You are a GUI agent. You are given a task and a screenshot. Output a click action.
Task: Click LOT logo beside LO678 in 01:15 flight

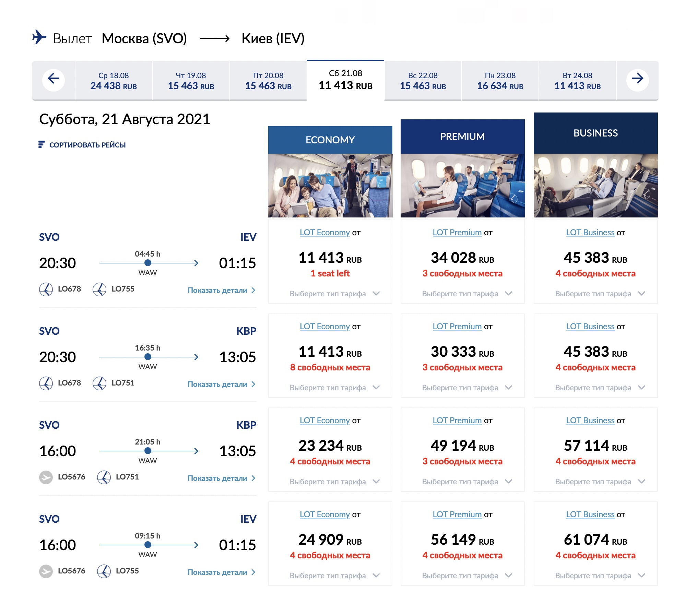click(x=46, y=289)
